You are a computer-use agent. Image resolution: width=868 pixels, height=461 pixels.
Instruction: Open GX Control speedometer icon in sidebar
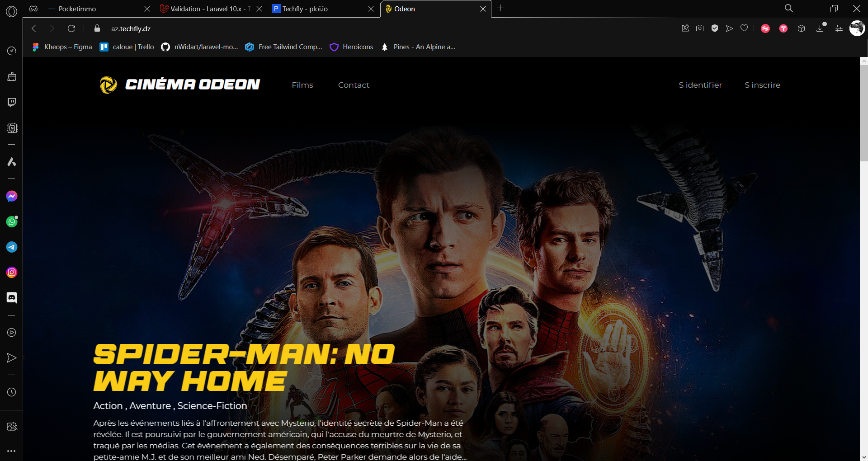click(x=12, y=51)
